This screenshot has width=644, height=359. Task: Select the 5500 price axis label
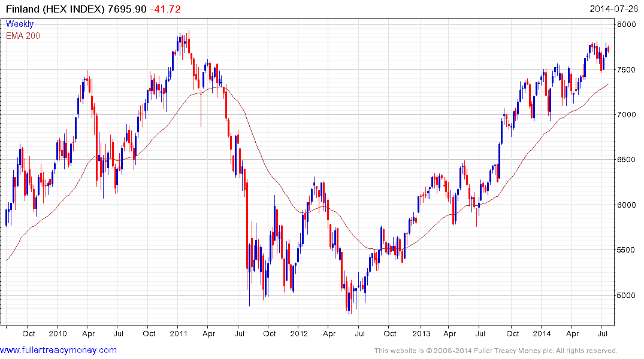pos(627,250)
